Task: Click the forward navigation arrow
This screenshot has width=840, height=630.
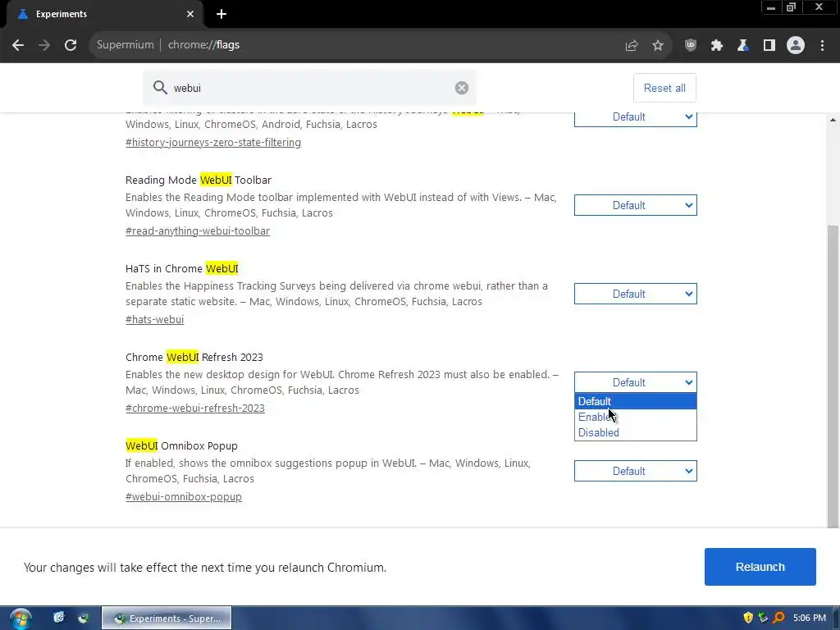Action: (44, 45)
